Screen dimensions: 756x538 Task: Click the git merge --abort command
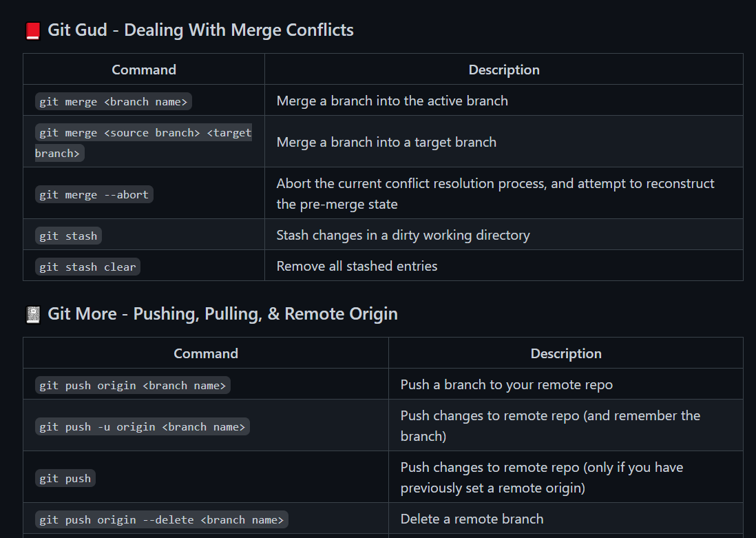point(94,194)
